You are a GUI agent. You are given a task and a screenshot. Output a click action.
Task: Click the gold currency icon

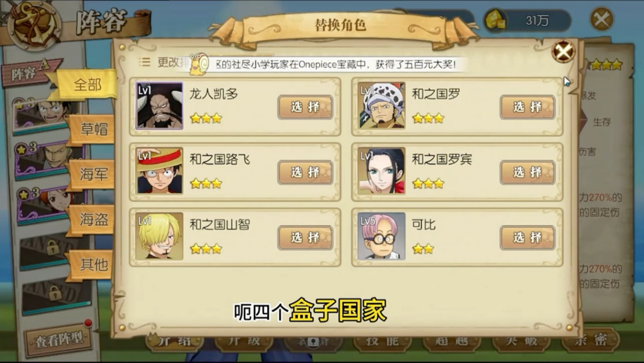496,21
